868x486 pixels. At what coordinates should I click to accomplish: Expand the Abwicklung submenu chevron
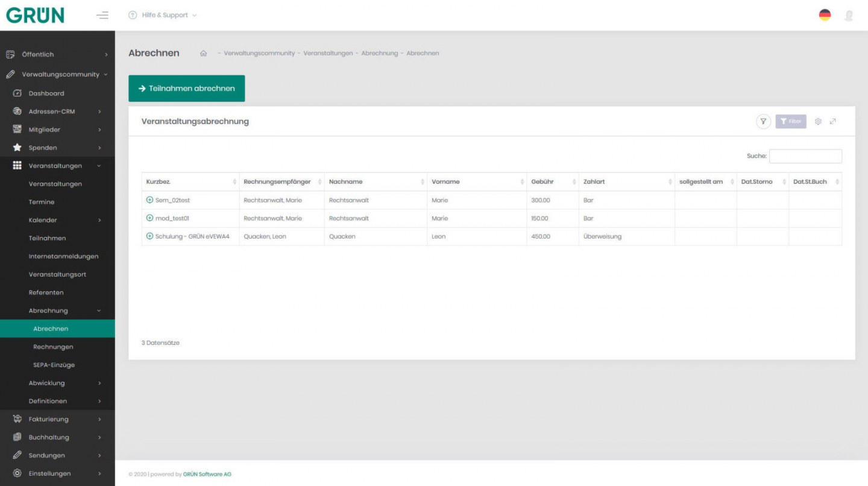point(99,383)
